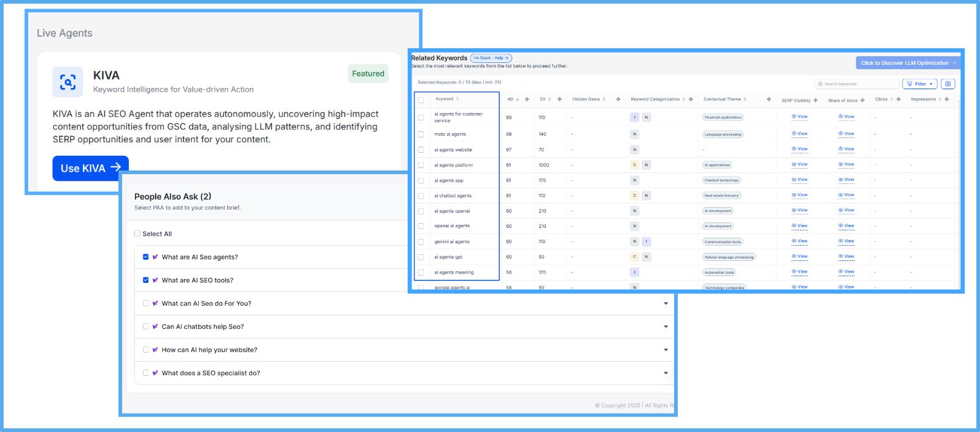Click the magnifier icon in Search keywords
The width and height of the screenshot is (980, 432).
tap(820, 84)
